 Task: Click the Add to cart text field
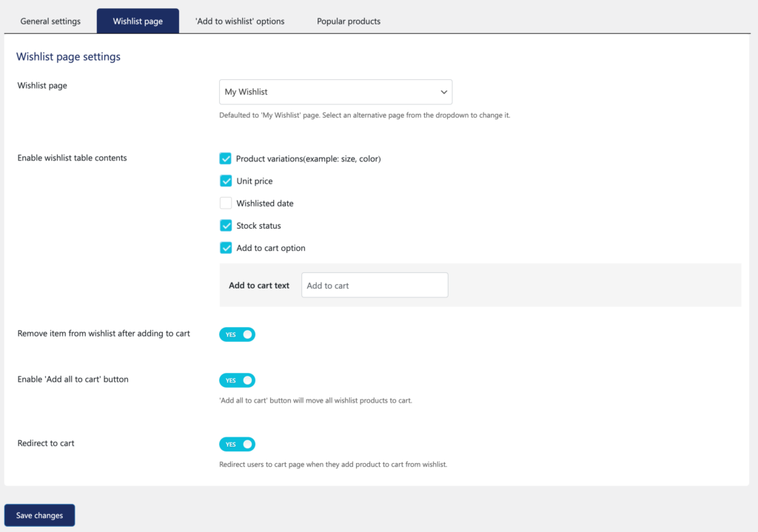tap(375, 285)
